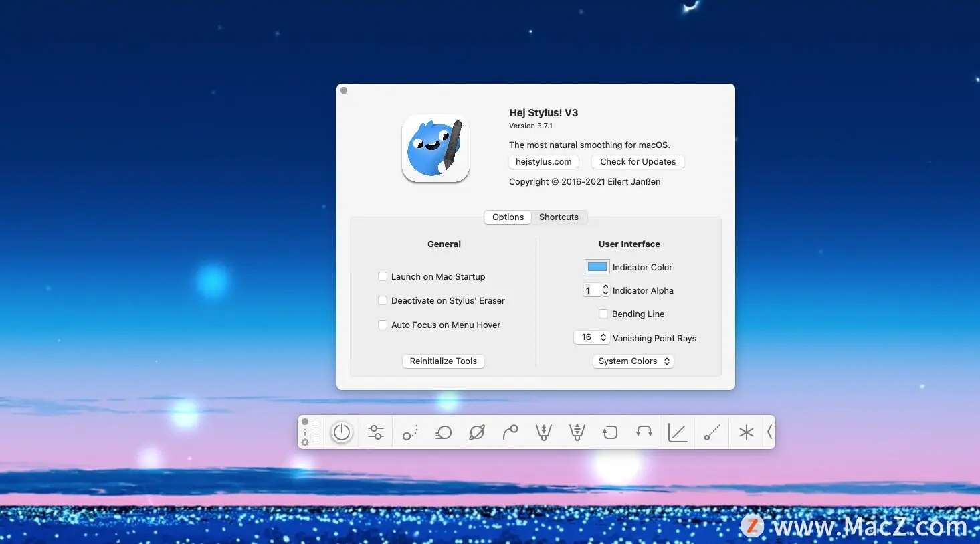980x544 pixels.
Task: Switch to the Shortcuts tab
Action: pos(559,217)
